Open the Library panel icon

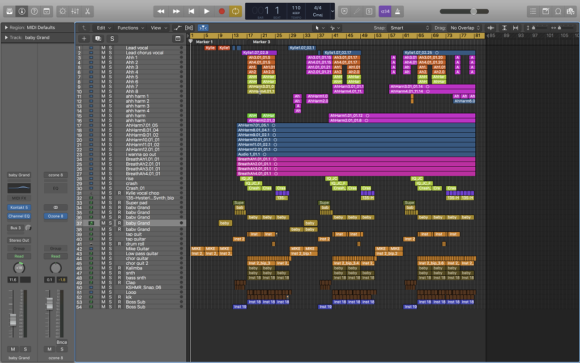[x=10, y=11]
